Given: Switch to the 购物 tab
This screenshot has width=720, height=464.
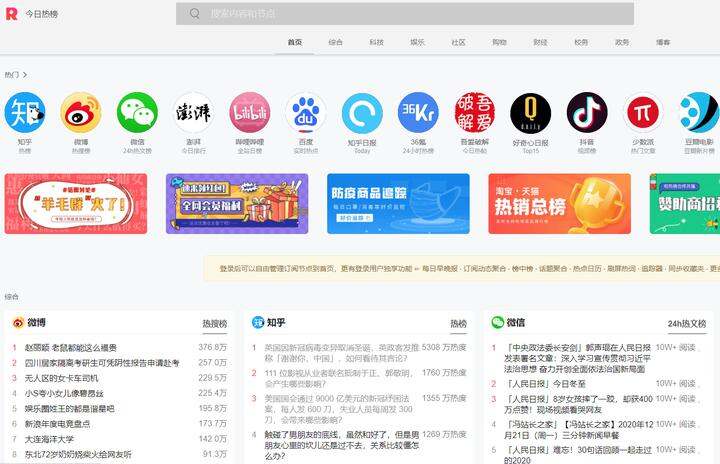Looking at the screenshot, I should (499, 42).
